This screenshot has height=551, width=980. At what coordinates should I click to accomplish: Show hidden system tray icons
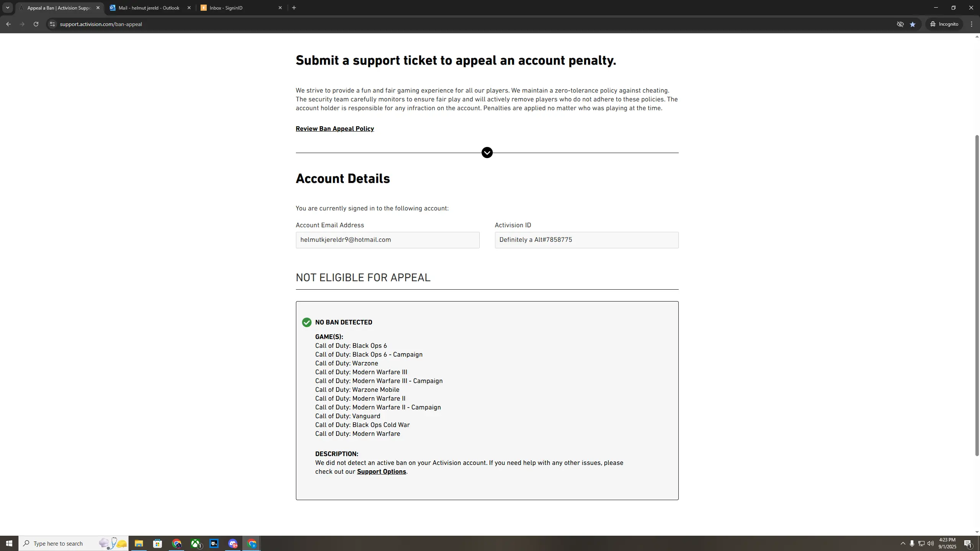(x=903, y=543)
